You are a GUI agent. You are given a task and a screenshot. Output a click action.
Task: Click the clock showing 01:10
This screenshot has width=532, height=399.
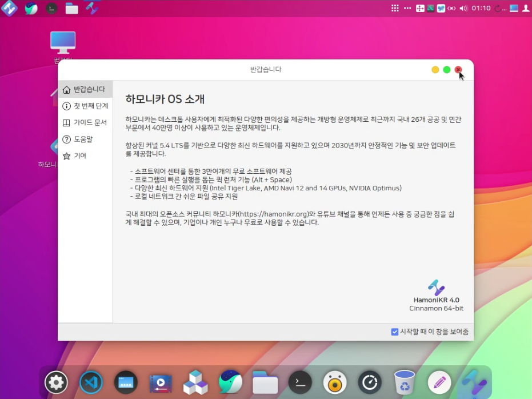481,9
